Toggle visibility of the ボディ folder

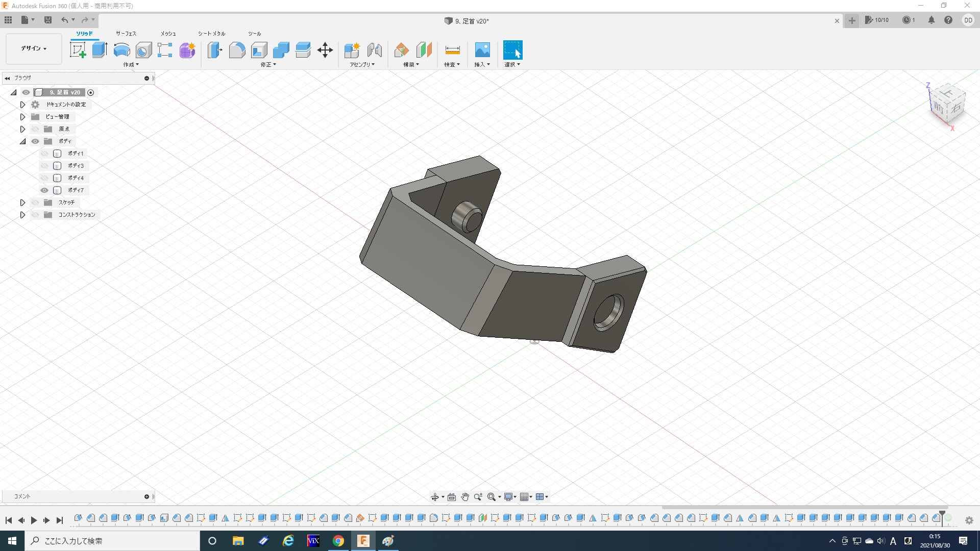[x=35, y=141]
